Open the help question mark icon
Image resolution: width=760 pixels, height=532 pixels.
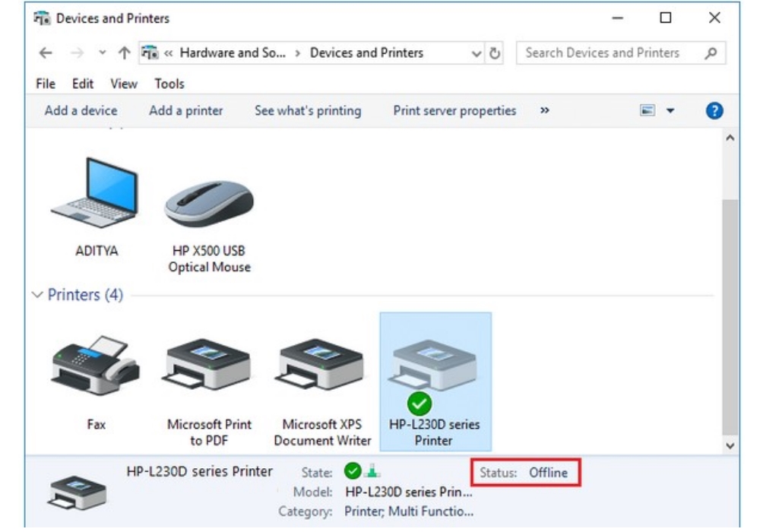click(714, 111)
